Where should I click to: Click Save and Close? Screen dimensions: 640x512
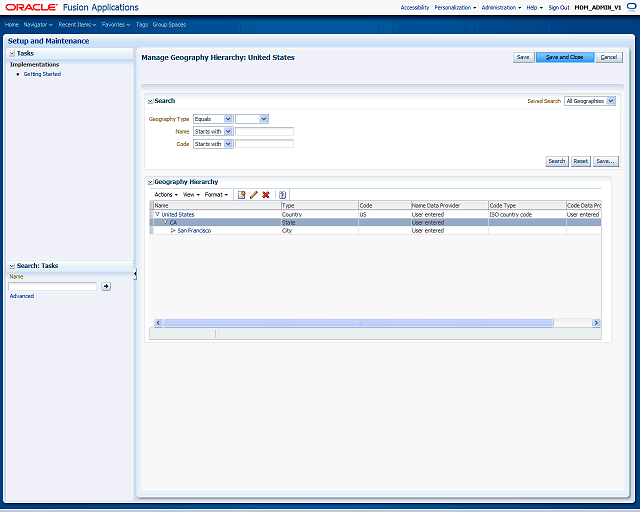[x=564, y=57]
